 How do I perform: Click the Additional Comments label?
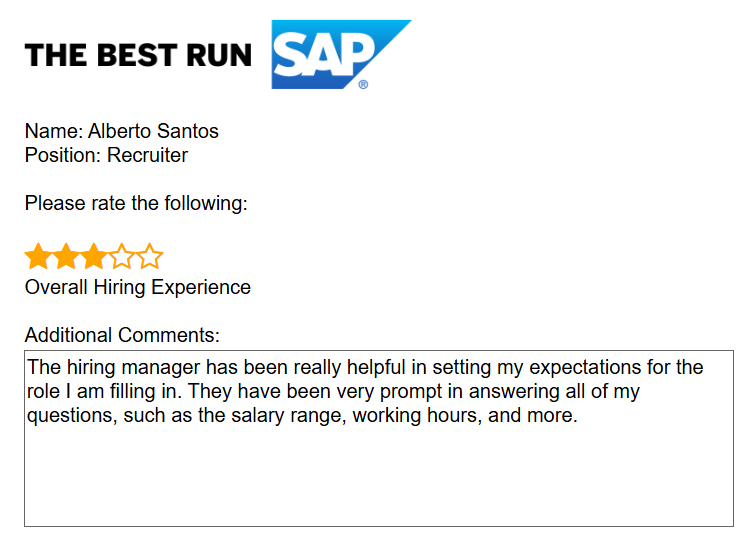pyautogui.click(x=122, y=335)
